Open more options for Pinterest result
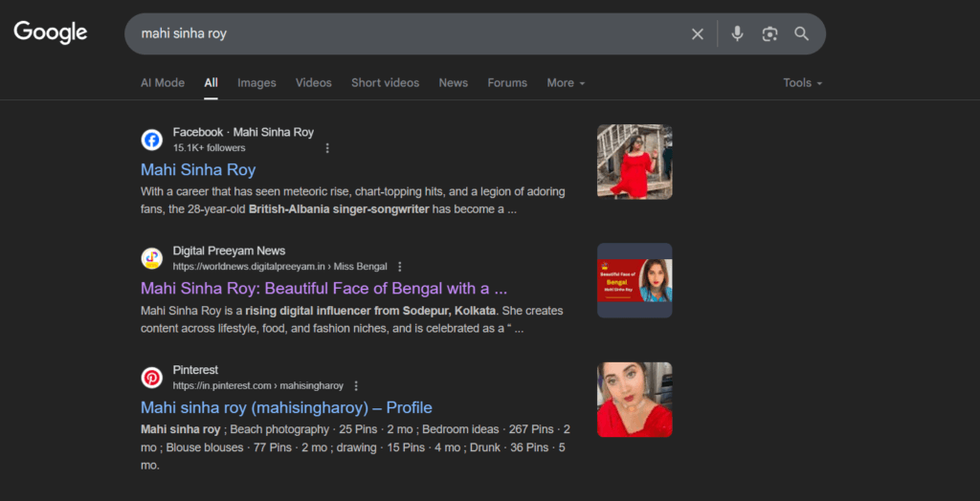The width and height of the screenshot is (980, 501). click(356, 385)
